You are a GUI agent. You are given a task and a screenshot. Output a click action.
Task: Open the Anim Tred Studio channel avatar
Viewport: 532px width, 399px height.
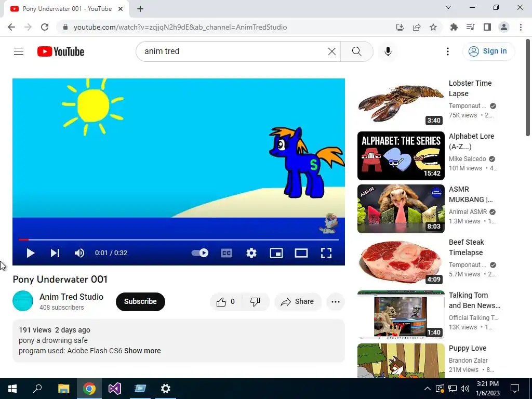[x=23, y=301]
